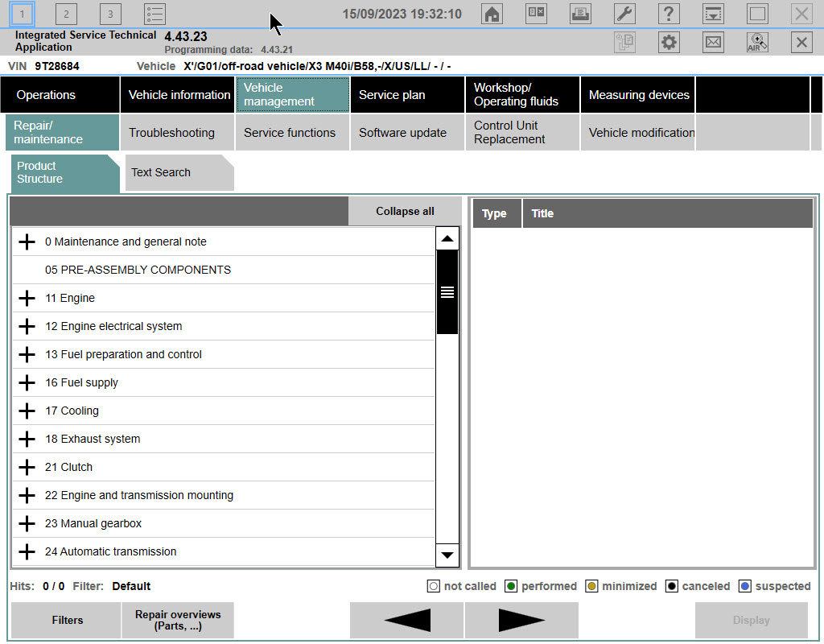
Task: Click the black canceled legend marker
Action: coord(672,586)
